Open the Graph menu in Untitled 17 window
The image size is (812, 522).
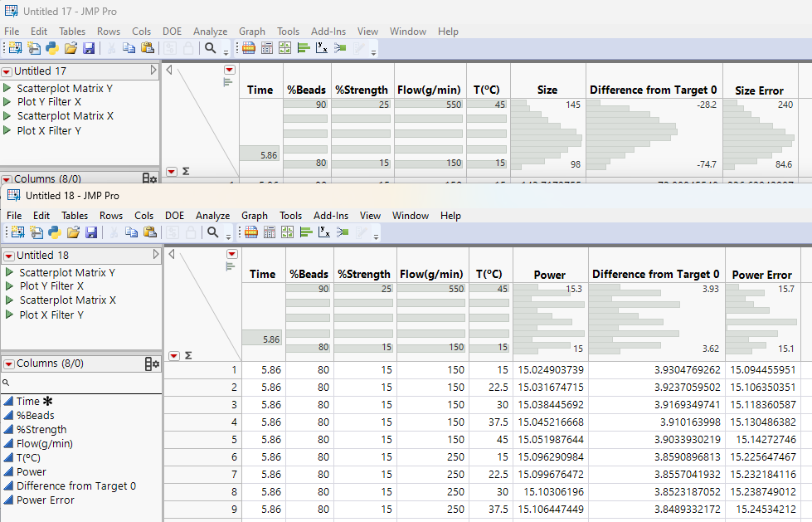252,32
